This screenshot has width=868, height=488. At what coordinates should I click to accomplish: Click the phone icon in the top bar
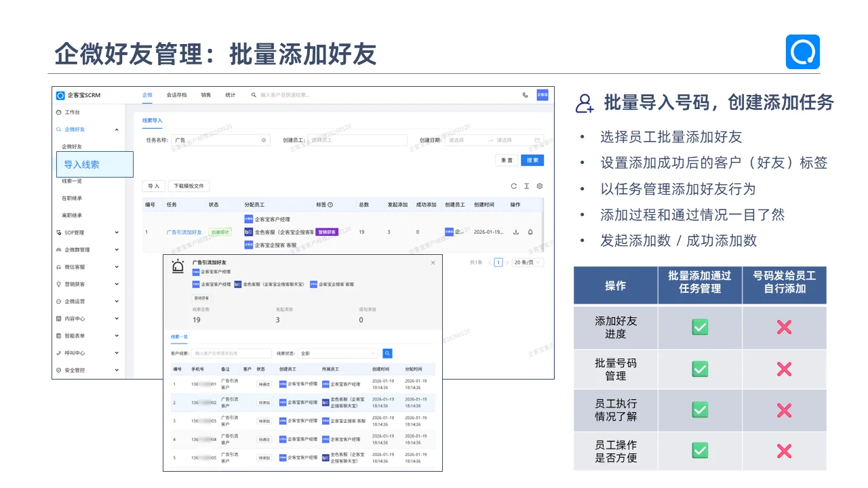point(525,95)
